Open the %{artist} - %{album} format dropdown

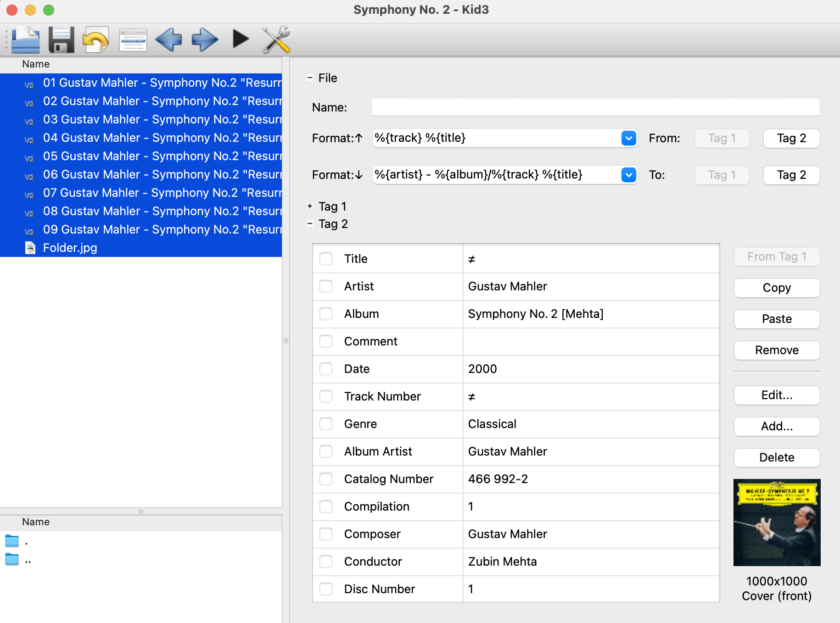(628, 175)
